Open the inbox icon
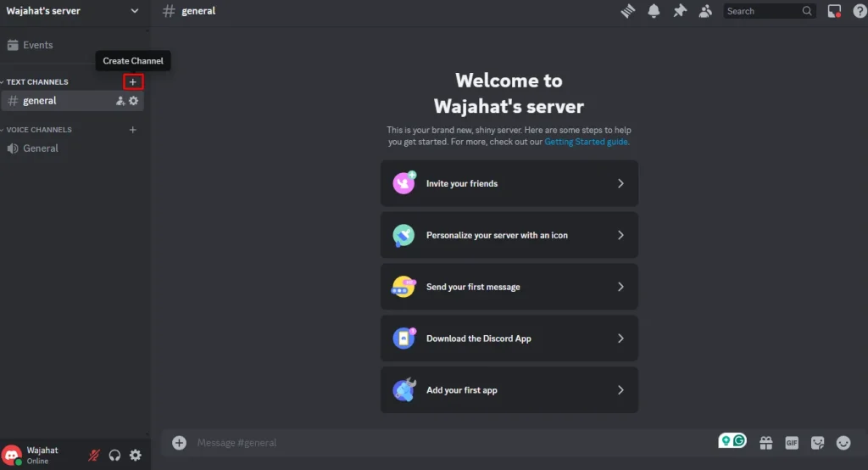Image resolution: width=868 pixels, height=470 pixels. pyautogui.click(x=834, y=11)
